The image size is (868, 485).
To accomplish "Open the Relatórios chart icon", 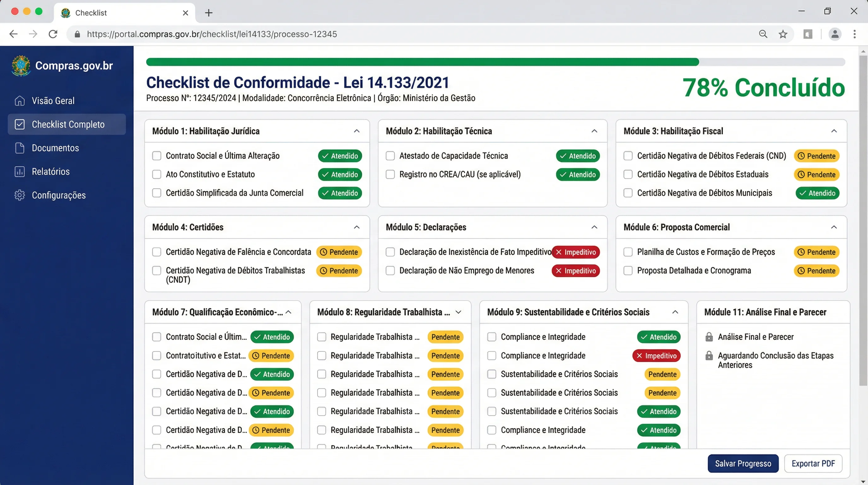I will click(20, 171).
